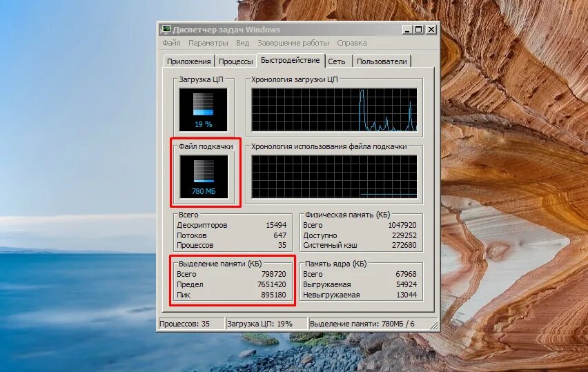Image resolution: width=588 pixels, height=372 pixels.
Task: Click the Выгружаемая value 54924
Action: [406, 284]
